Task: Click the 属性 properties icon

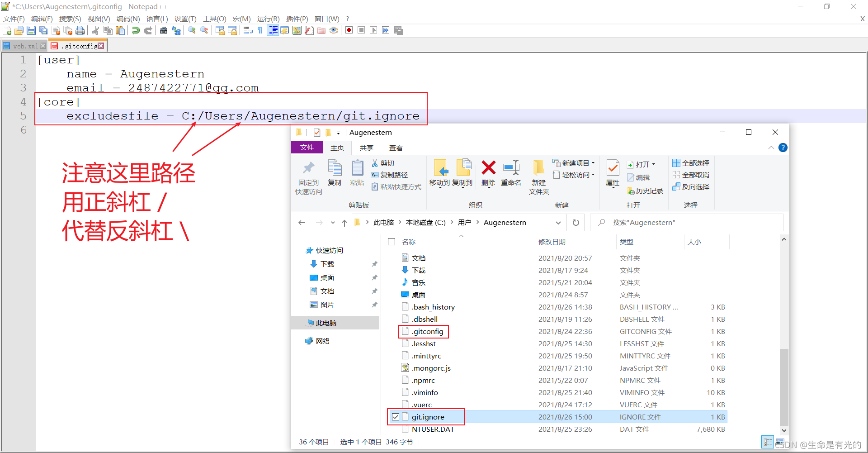Action: click(x=613, y=168)
